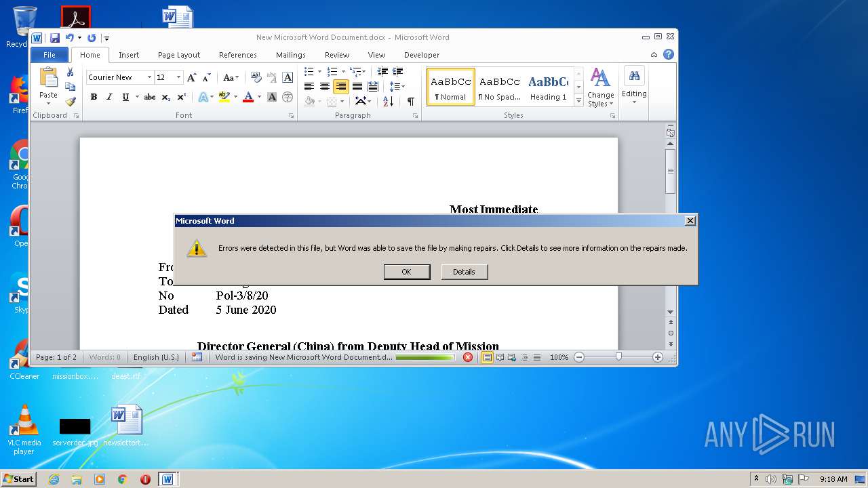Apply the yellow Text Highlight Color
The image size is (868, 488).
coord(224,97)
